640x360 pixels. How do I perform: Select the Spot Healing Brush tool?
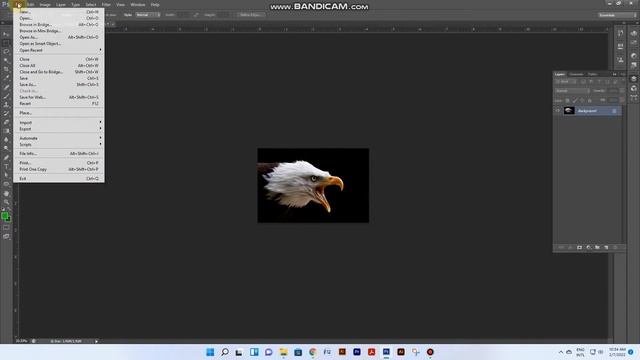[6, 87]
